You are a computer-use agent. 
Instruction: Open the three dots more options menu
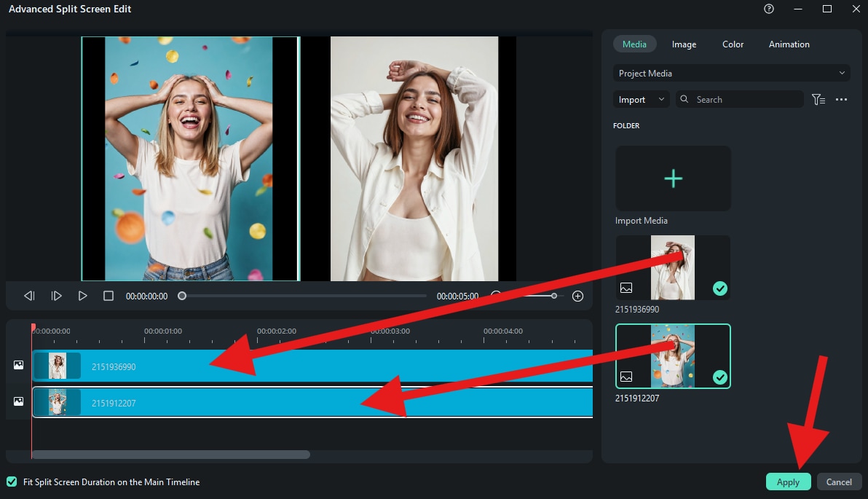pyautogui.click(x=842, y=99)
